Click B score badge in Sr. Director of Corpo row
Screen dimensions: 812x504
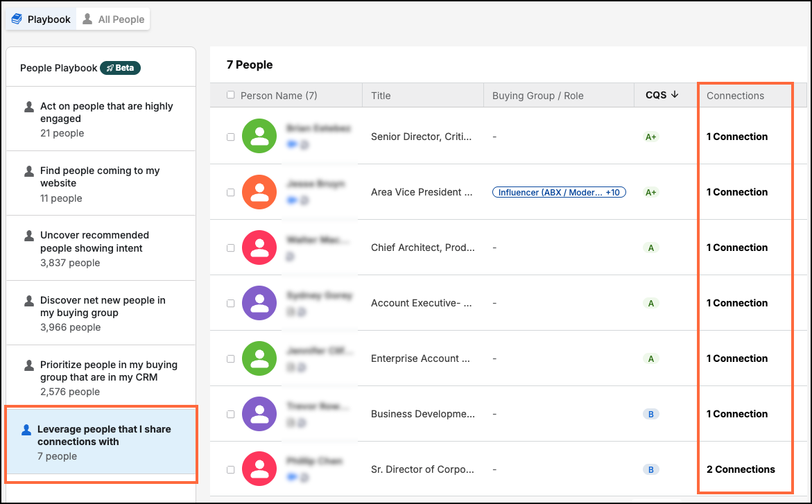click(650, 469)
